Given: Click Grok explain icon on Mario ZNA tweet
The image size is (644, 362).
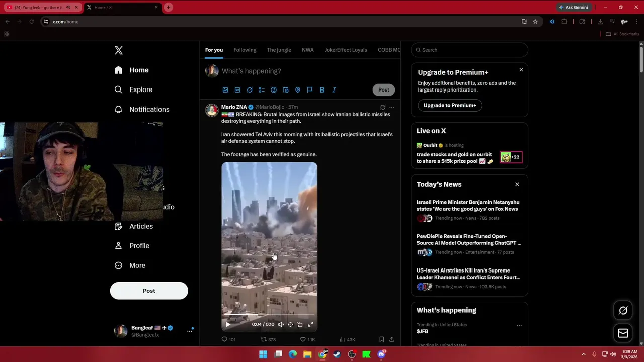Looking at the screenshot, I should point(383,107).
